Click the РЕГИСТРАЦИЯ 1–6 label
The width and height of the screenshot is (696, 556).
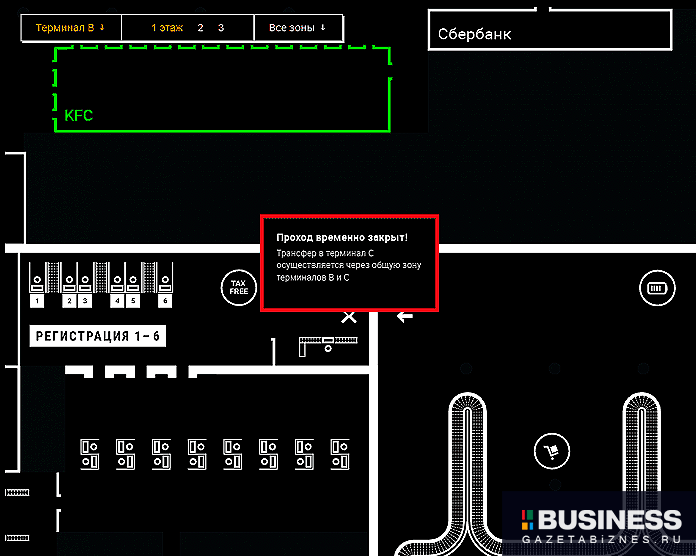[x=98, y=337]
